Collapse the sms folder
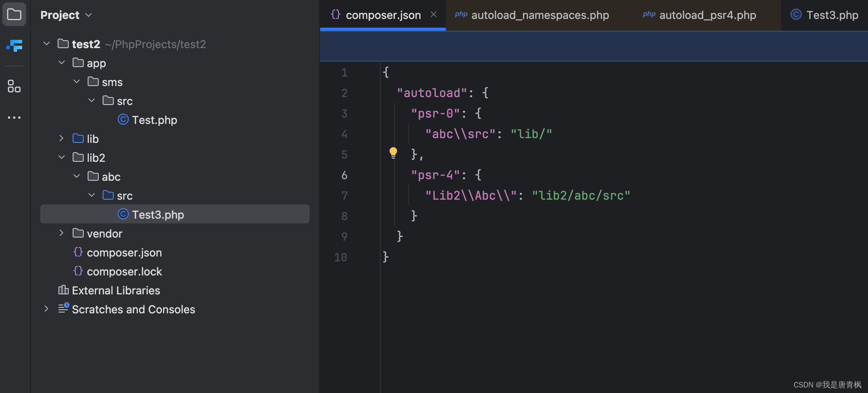Image resolution: width=868 pixels, height=393 pixels. pyautogui.click(x=77, y=81)
